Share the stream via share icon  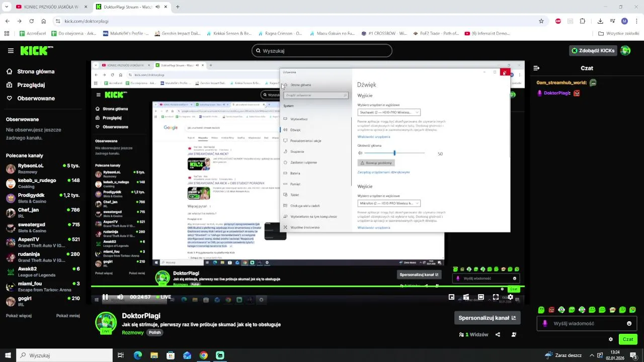coord(498,334)
